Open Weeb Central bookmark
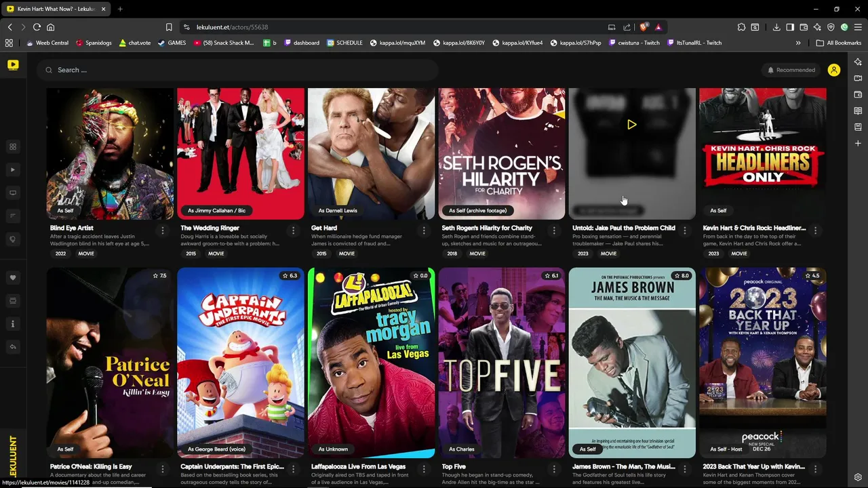Viewport: 868px width, 488px height. pyautogui.click(x=47, y=43)
